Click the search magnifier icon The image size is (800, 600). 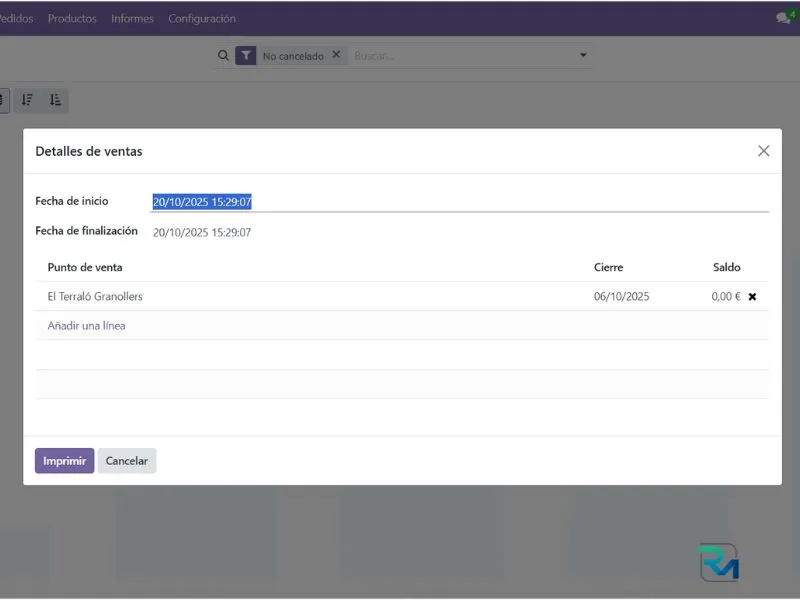223,56
